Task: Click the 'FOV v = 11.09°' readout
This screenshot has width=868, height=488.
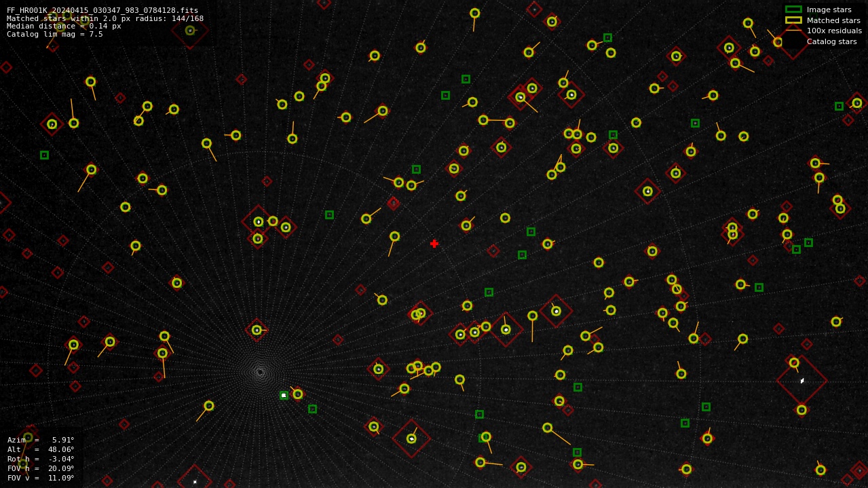Action: [41, 478]
